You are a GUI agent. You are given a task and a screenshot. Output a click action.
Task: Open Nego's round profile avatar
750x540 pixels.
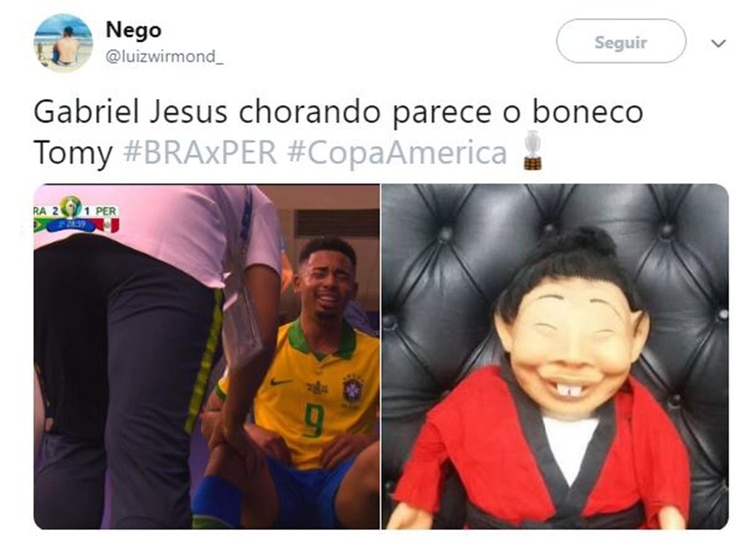coord(63,43)
